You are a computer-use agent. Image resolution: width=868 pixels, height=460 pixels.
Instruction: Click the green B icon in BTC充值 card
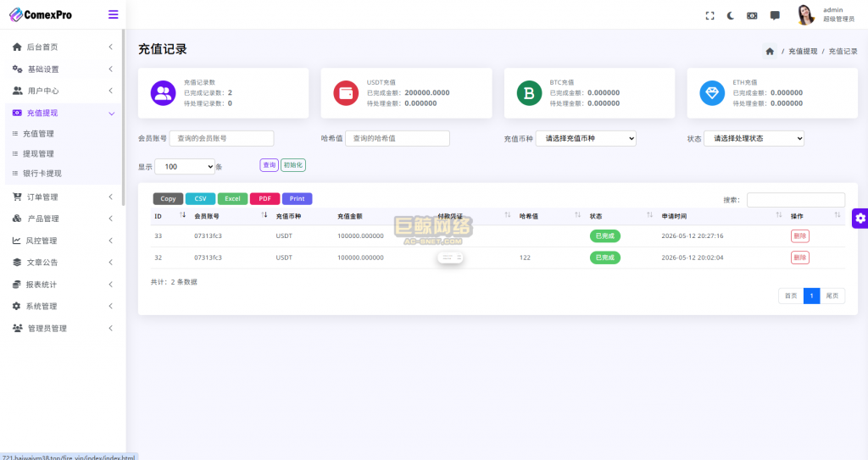click(529, 93)
